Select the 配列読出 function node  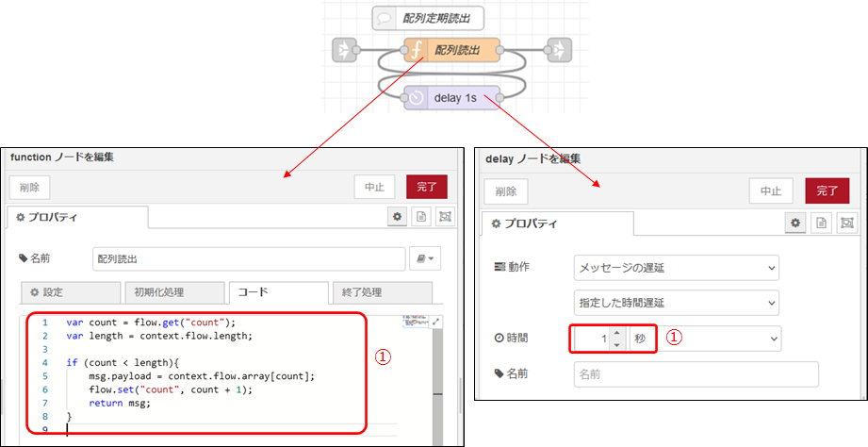coord(452,49)
